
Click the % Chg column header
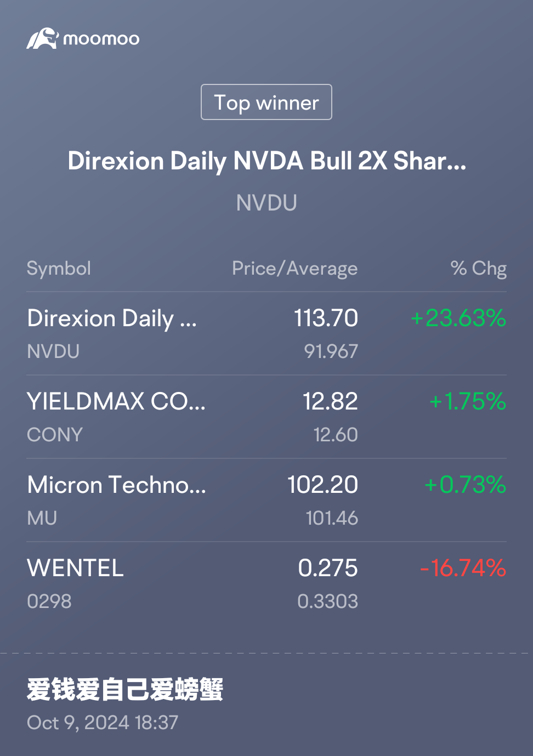pyautogui.click(x=478, y=268)
